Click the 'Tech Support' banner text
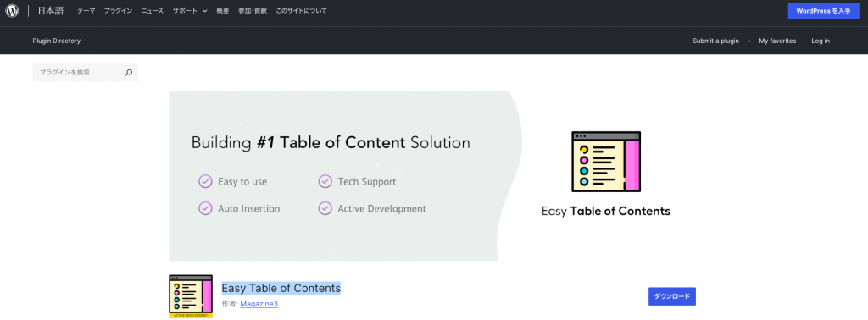The height and width of the screenshot is (320, 868). 366,181
